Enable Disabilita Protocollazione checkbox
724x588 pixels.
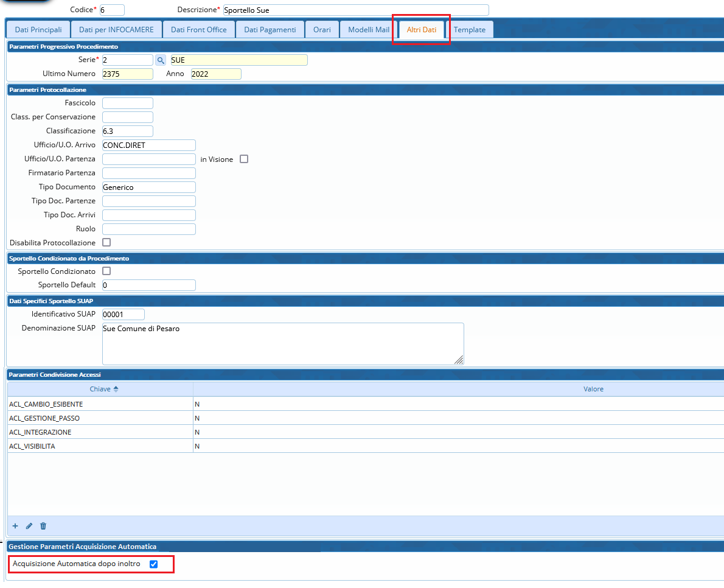point(106,242)
